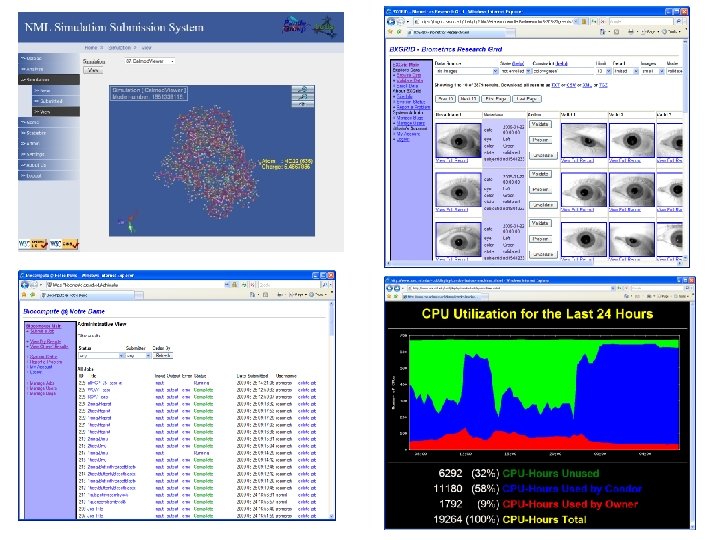Click the View button below the Simulation field
This screenshot has height=540, width=720.
(x=93, y=70)
